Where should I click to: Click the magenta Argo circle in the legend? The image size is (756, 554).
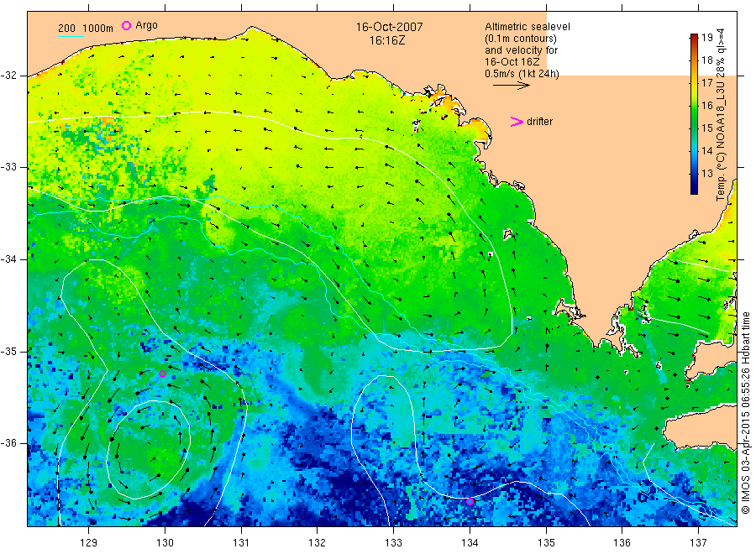pos(126,25)
